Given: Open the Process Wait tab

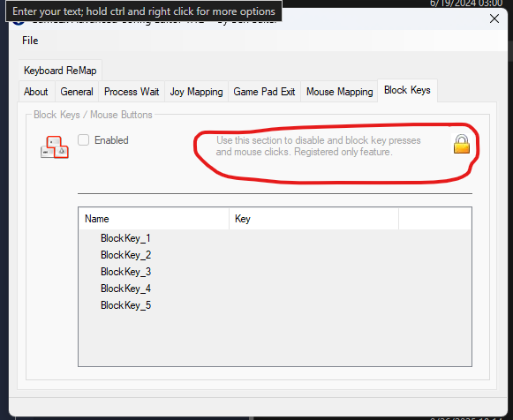Looking at the screenshot, I should tap(132, 92).
